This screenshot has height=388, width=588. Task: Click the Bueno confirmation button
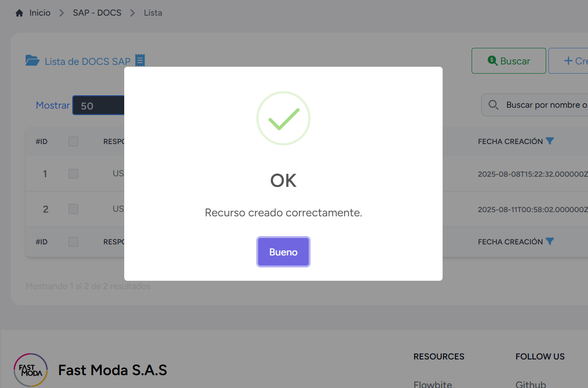pos(283,252)
